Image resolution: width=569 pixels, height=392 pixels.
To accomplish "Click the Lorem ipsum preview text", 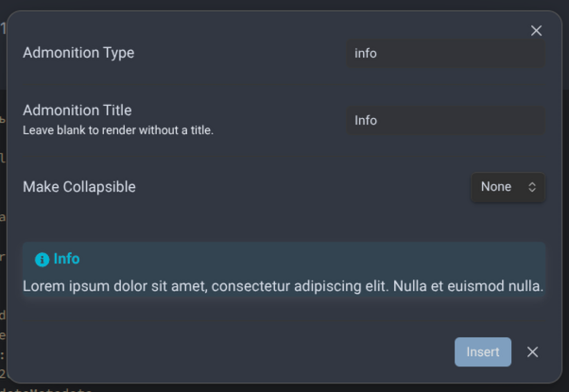I will point(283,284).
